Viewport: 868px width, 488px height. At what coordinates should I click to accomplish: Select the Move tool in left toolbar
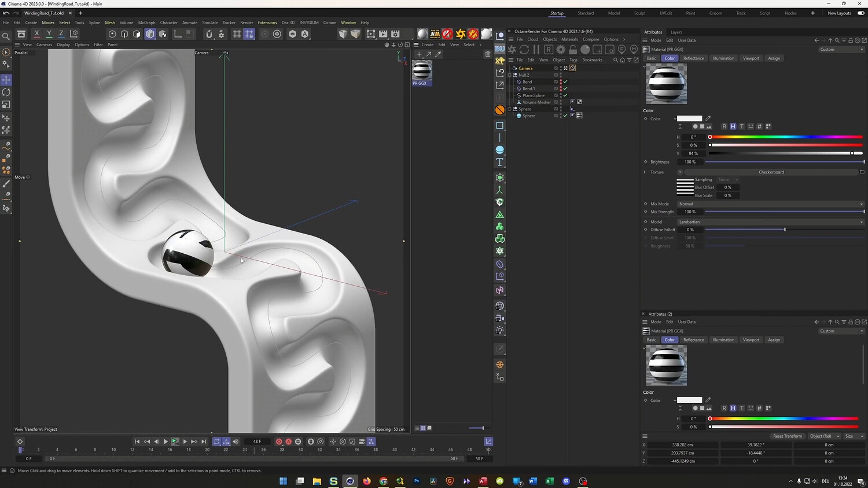coord(6,80)
